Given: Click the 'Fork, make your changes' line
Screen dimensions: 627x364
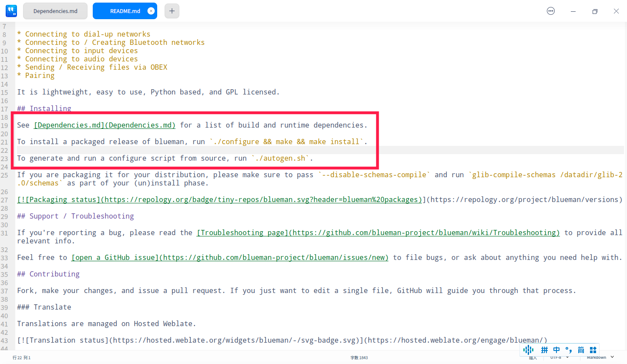Looking at the screenshot, I should pyautogui.click(x=297, y=290).
